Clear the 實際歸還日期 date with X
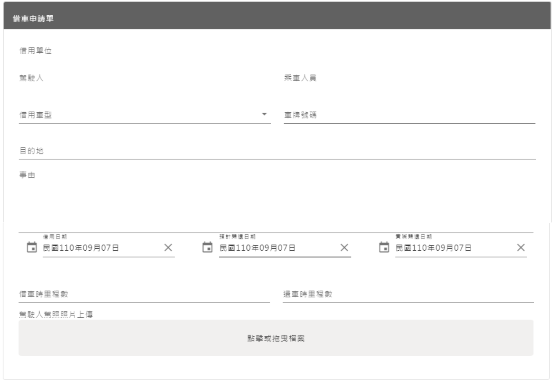The image size is (557, 392). [520, 247]
